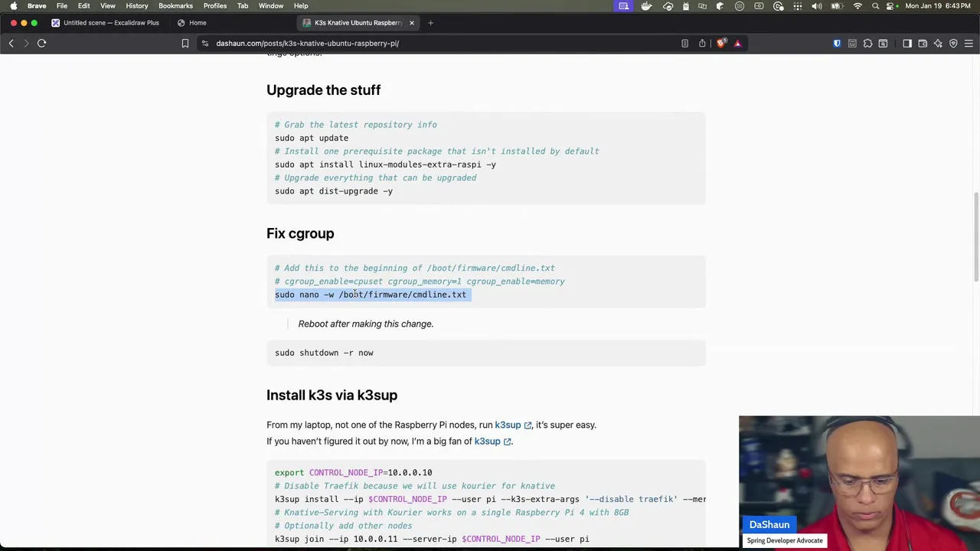Open the Profiles menu
The height and width of the screenshot is (551, 980).
click(214, 6)
